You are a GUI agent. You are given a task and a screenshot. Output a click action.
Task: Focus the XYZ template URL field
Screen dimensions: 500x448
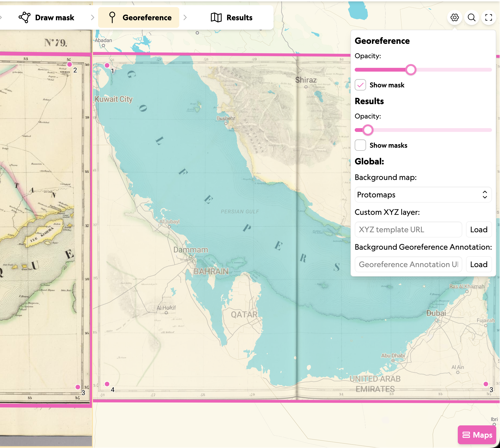[x=408, y=229]
